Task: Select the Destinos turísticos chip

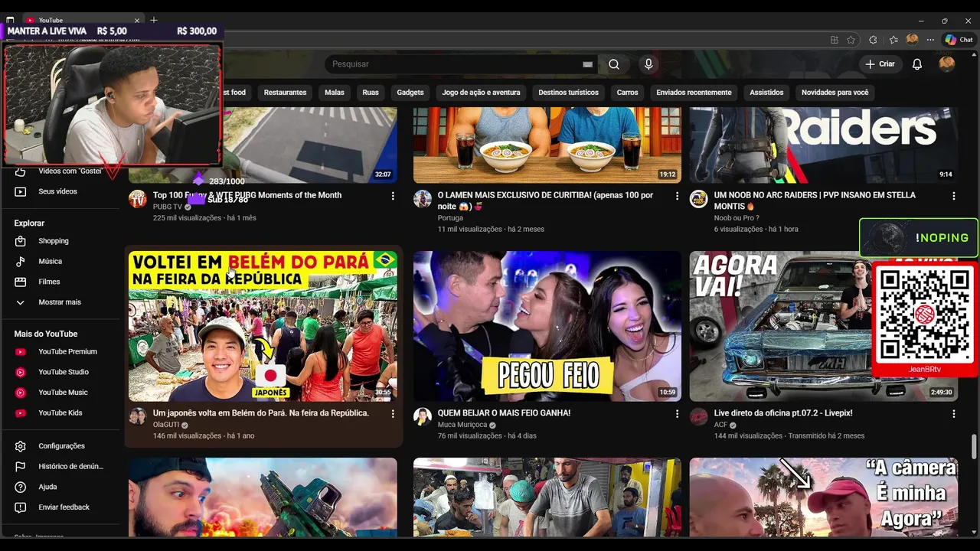Action: click(x=568, y=93)
